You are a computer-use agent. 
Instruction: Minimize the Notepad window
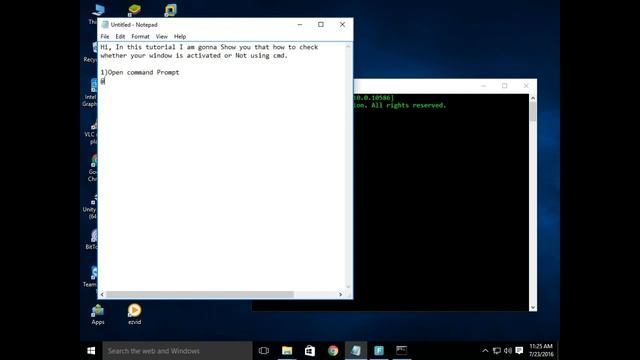[x=300, y=24]
